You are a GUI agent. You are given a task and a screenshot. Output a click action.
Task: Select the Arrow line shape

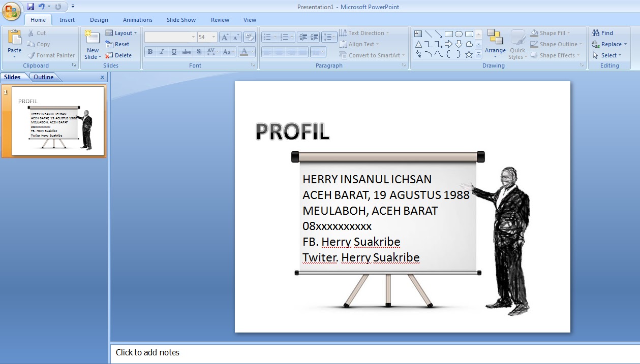click(439, 34)
